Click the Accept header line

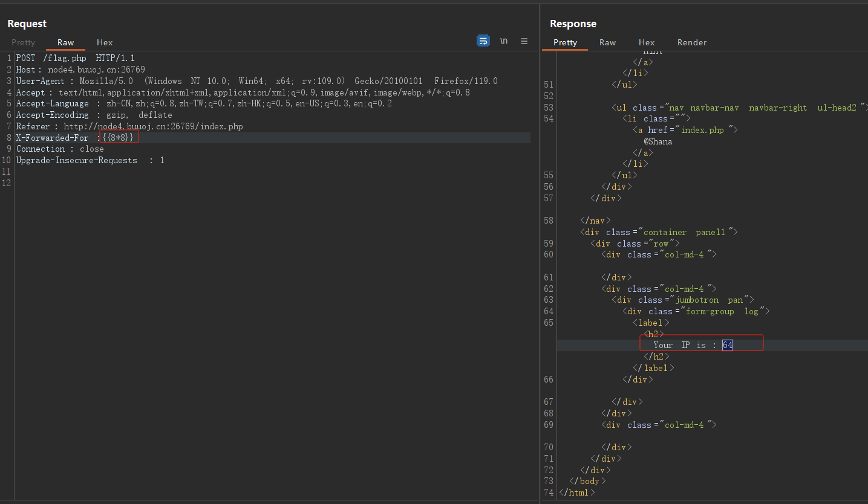coord(243,92)
